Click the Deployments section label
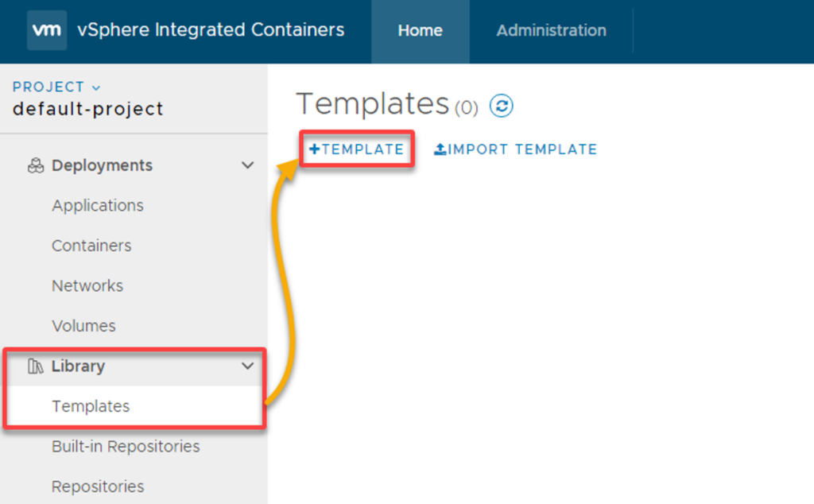This screenshot has height=504, width=814. point(103,165)
